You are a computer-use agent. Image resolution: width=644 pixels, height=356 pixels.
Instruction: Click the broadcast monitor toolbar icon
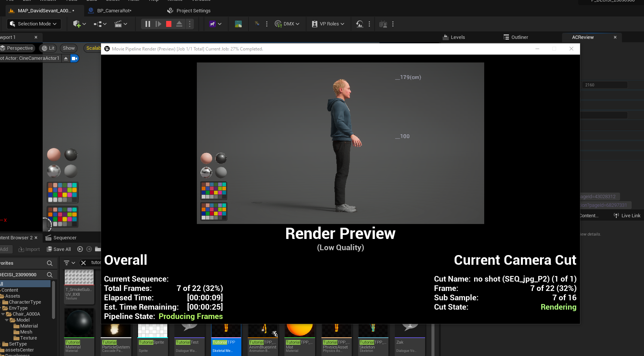(383, 24)
